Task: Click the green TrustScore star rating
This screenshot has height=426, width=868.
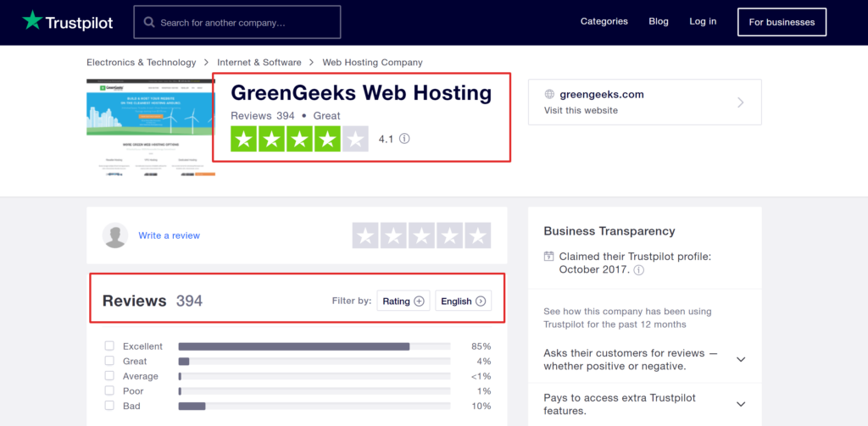Action: pos(299,139)
